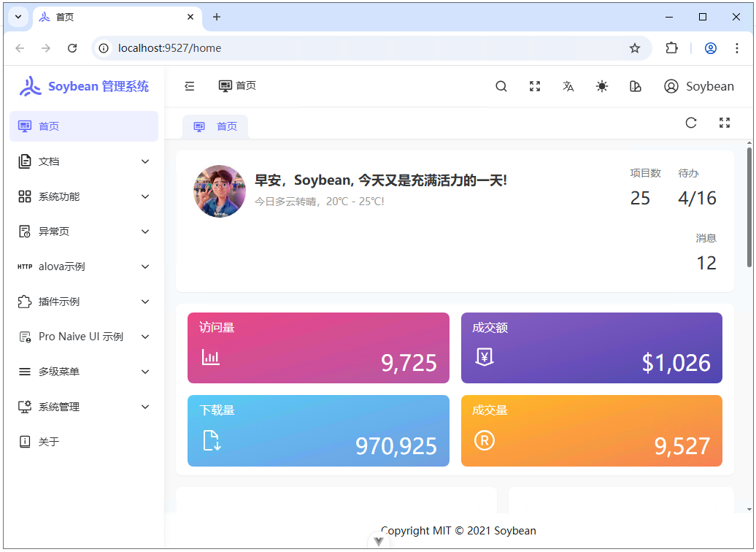Bookmark the page with the star icon

pos(635,48)
